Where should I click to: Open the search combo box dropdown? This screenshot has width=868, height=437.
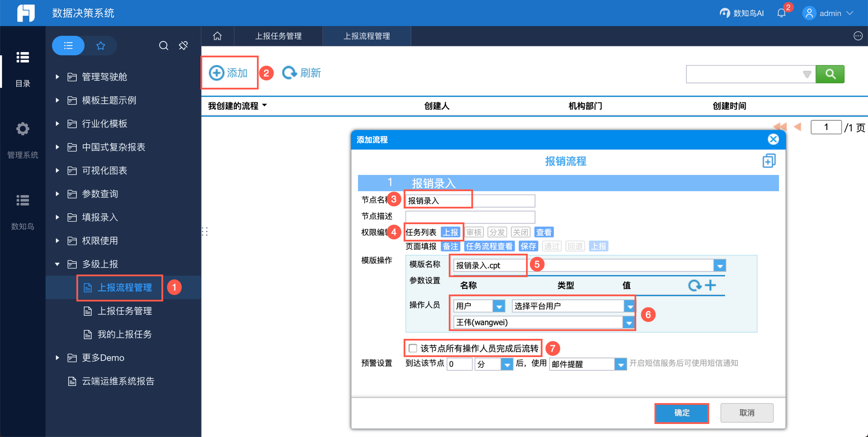(x=807, y=74)
